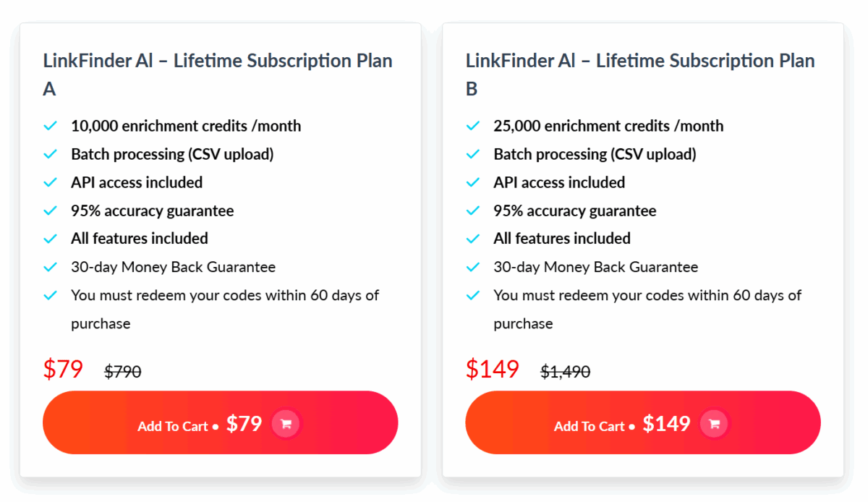868x502 pixels.
Task: Click the crossed-out $1,490 original price
Action: pos(565,372)
